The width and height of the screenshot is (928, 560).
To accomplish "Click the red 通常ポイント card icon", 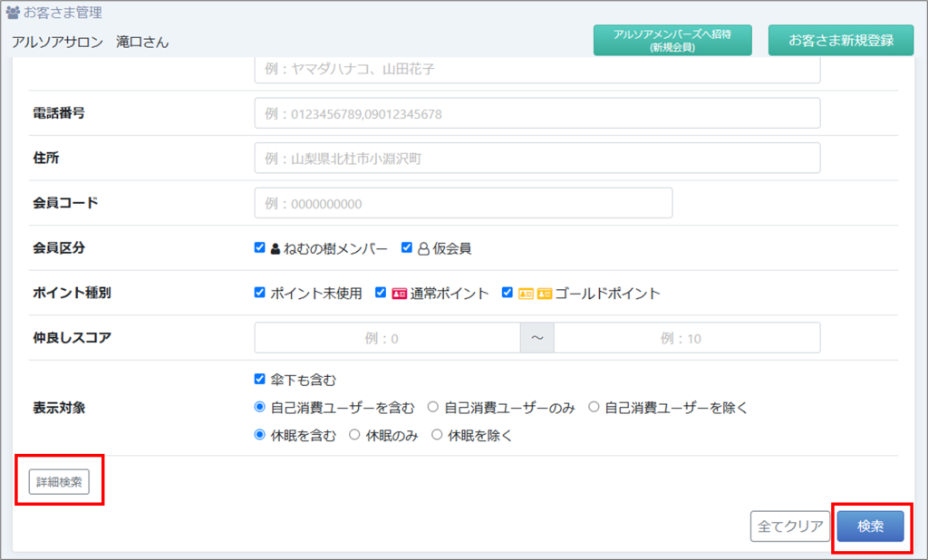I will [x=399, y=294].
